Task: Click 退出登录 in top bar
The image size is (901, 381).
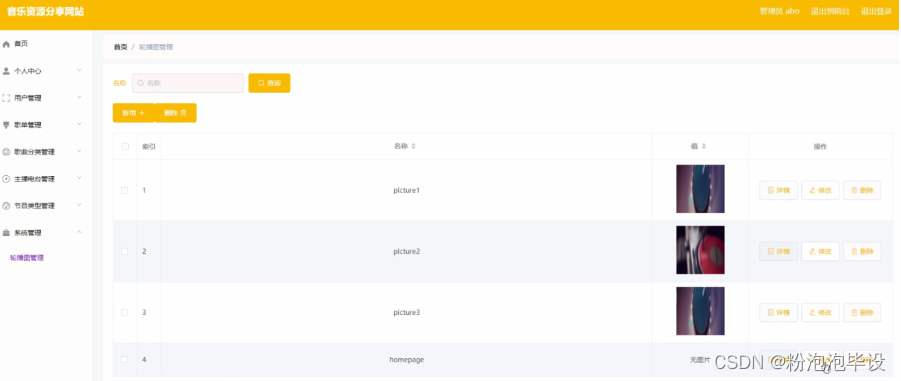Action: point(876,11)
